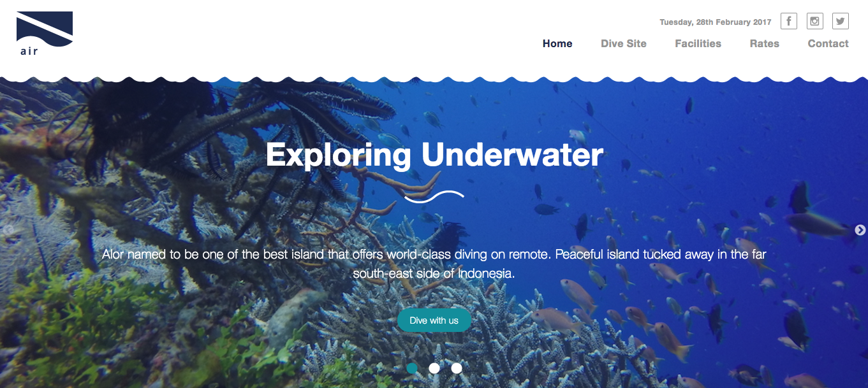Image resolution: width=868 pixels, height=388 pixels.
Task: Click the Tuesday, 28th February 2017 date text
Action: [x=716, y=22]
